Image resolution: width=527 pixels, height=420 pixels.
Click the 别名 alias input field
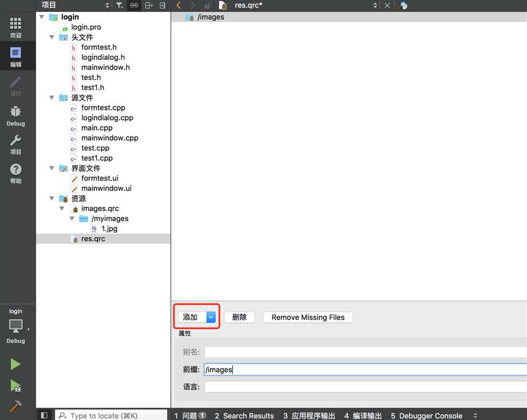(x=366, y=352)
